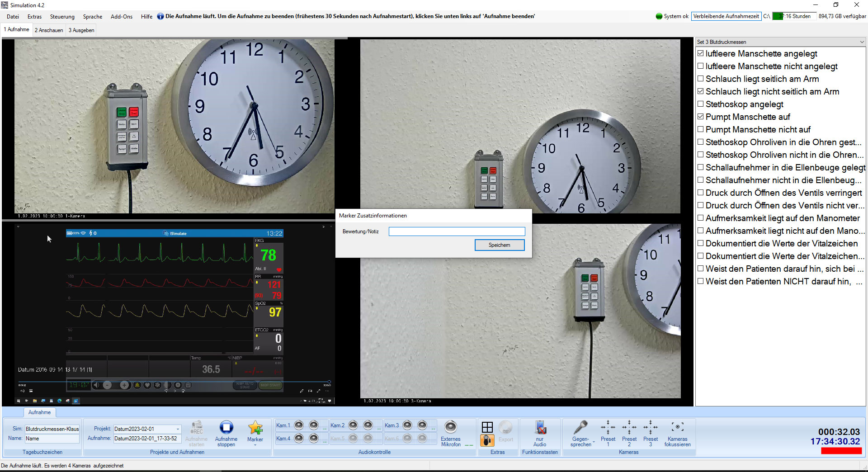Click 'Verbleibende Aufnahmezeit' button

(x=726, y=16)
